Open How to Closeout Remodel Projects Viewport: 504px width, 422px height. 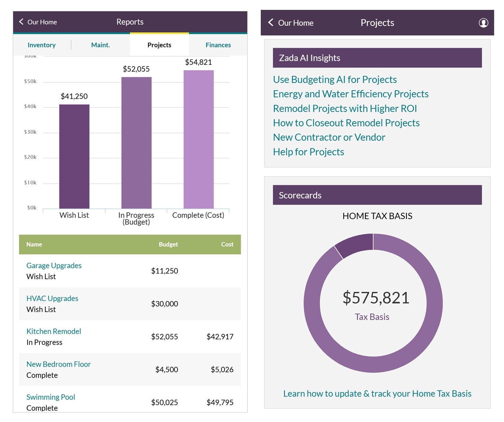346,123
